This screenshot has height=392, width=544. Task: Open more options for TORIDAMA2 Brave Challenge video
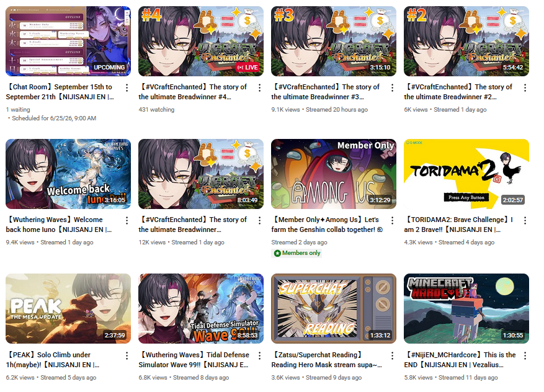tap(525, 220)
